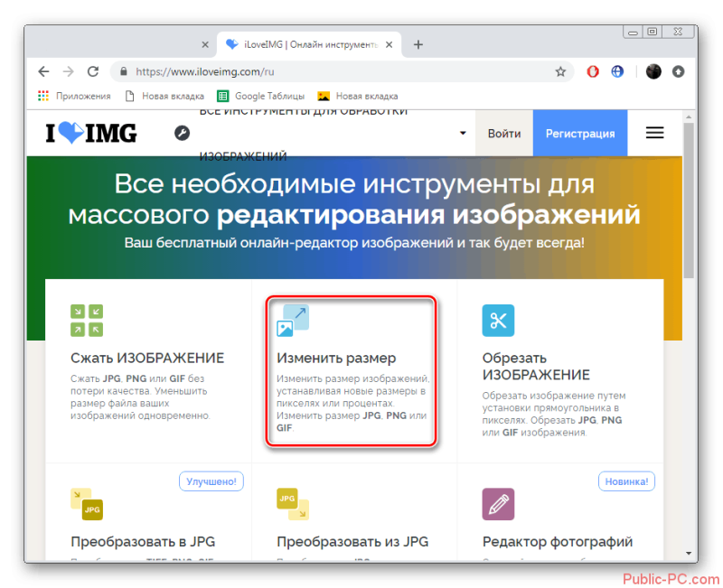Maximize the browser window

point(652,32)
